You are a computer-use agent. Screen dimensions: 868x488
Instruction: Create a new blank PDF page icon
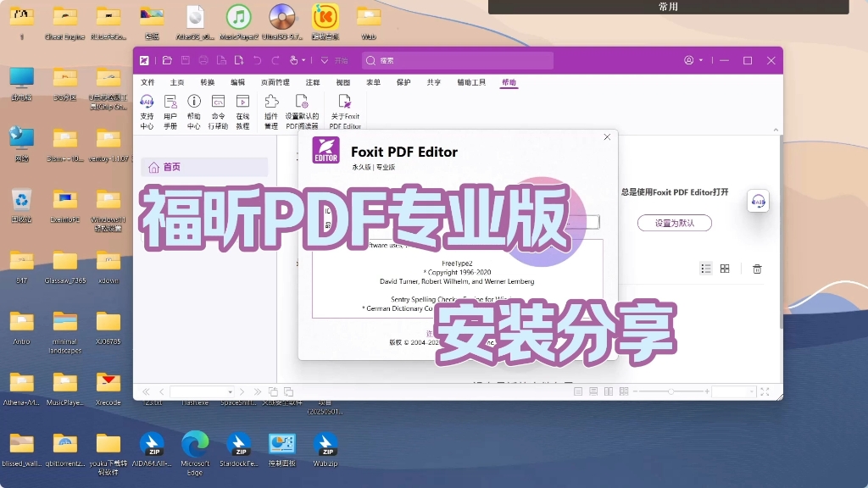point(239,60)
